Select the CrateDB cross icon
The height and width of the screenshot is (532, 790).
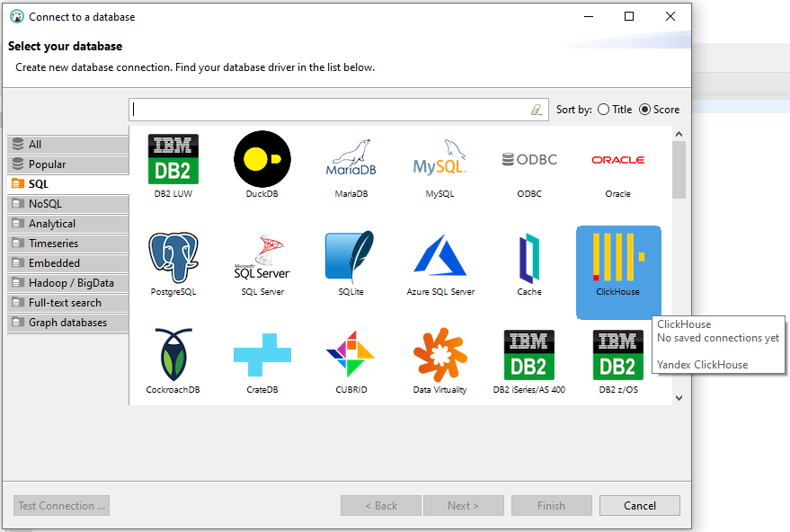coord(262,355)
